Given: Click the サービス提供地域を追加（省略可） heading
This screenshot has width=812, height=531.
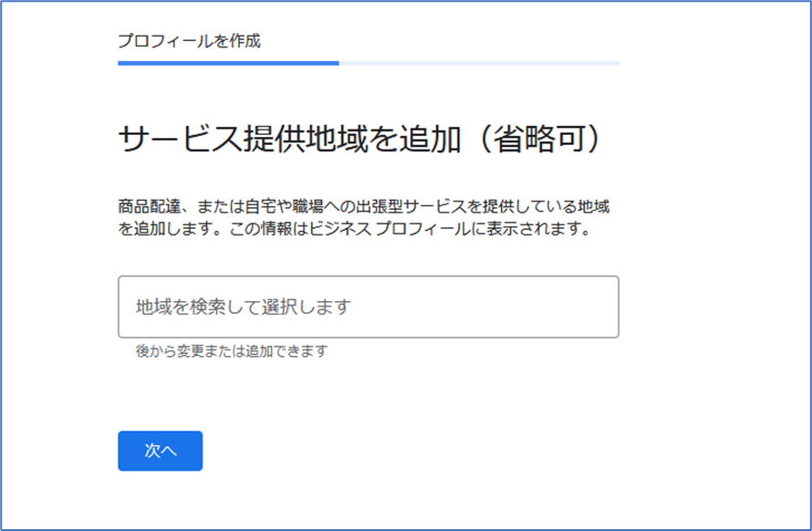Looking at the screenshot, I should (359, 139).
